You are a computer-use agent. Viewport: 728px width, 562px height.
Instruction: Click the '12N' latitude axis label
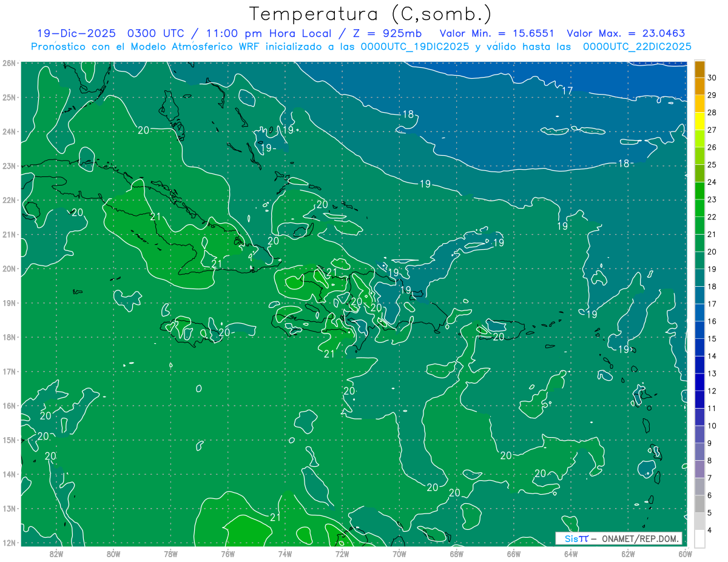tap(9, 543)
